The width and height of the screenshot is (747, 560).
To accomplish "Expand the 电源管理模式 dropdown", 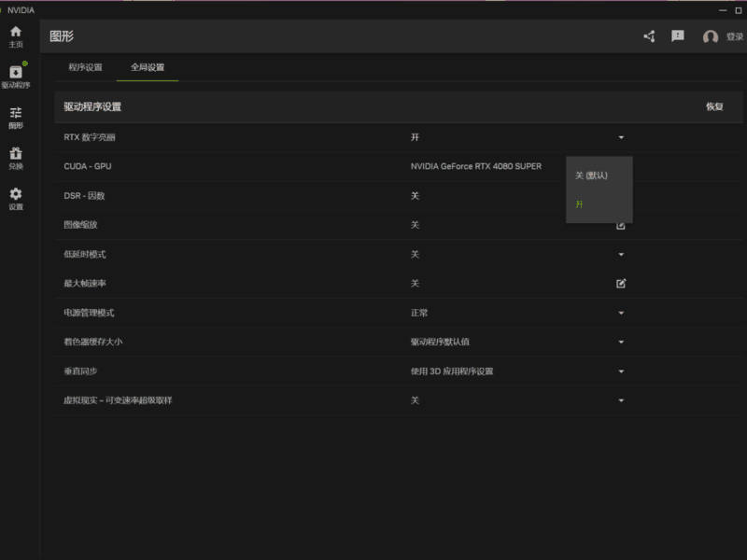I will 621,313.
